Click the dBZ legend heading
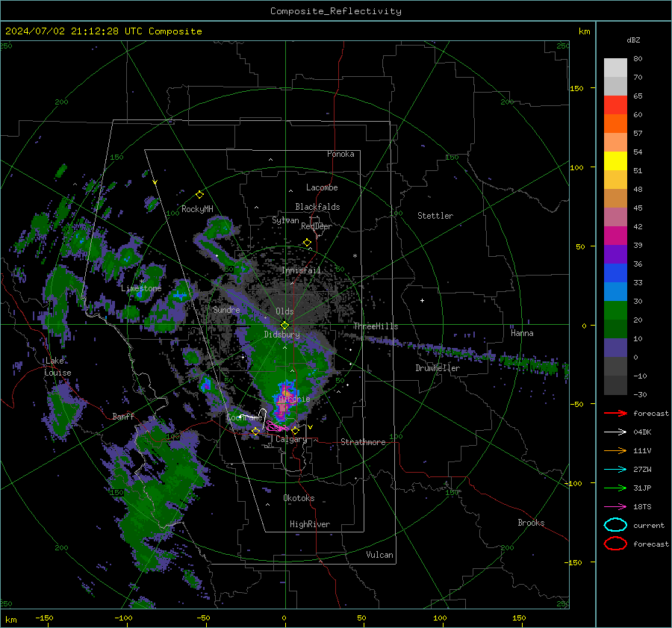Screen dimensions: 672x628 633,40
